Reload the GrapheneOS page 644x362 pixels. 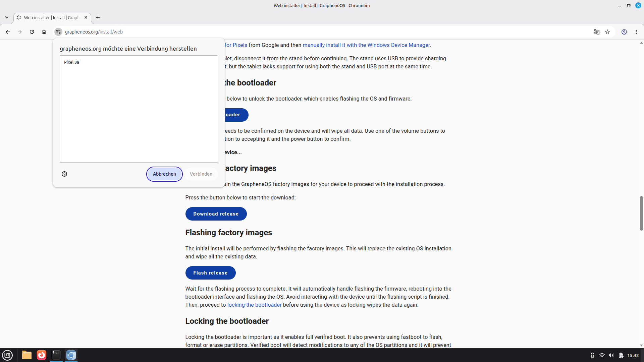tap(32, 32)
